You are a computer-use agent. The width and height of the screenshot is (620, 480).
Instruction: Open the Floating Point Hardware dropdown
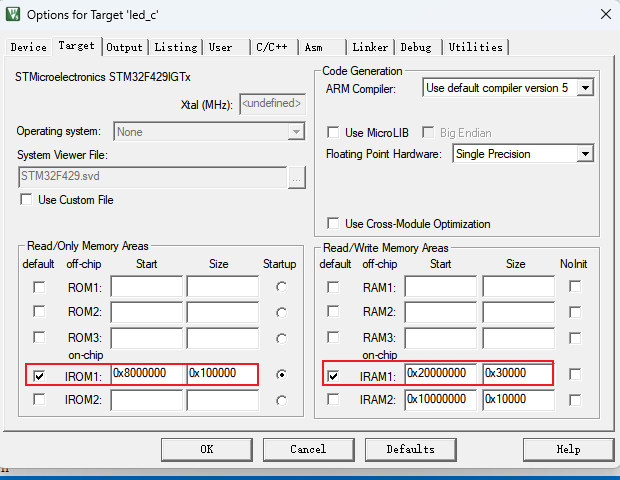[x=585, y=154]
